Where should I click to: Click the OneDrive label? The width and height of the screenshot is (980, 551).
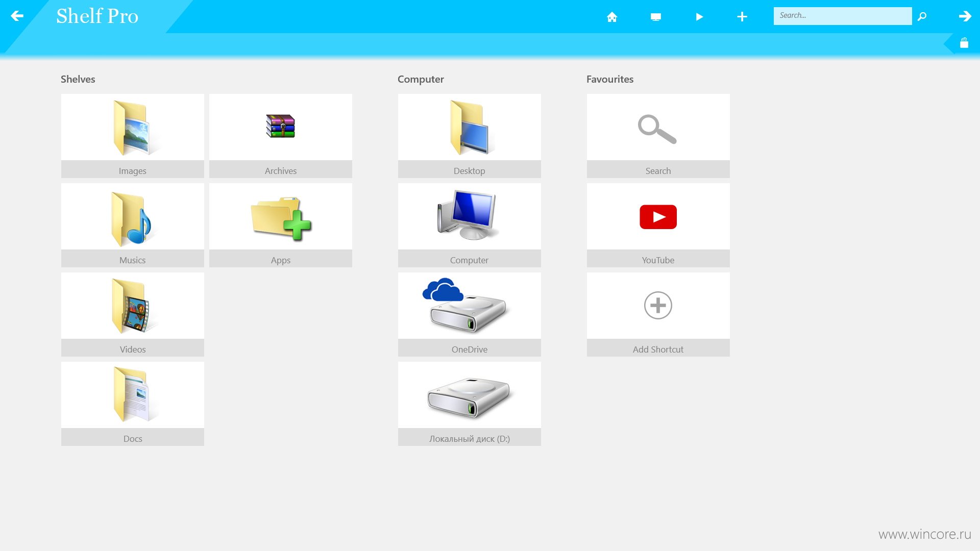470,349
